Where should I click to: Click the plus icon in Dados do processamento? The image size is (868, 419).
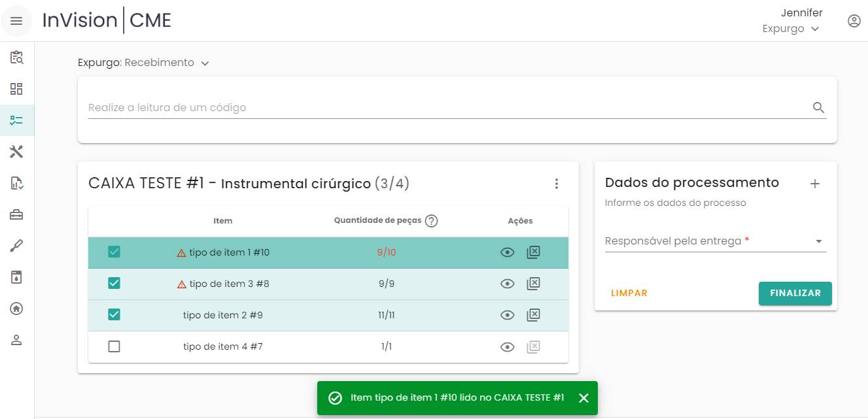point(815,184)
